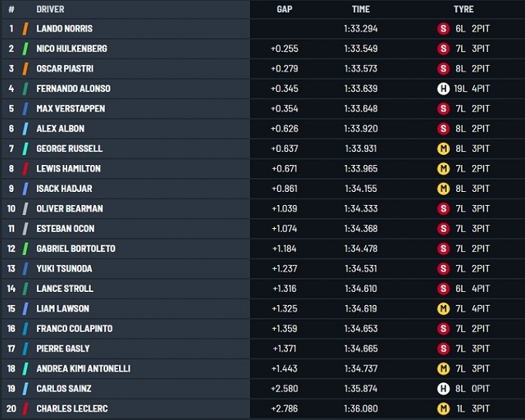Screen dimensions: 525x420
Task: Click Lando Norris's soft tyre icon
Action: click(x=443, y=29)
